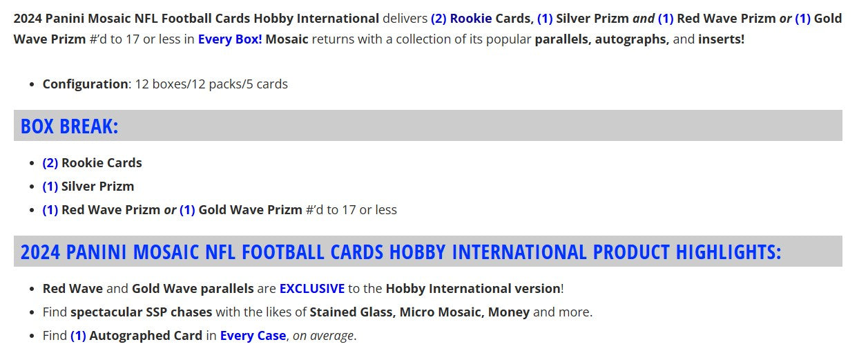Click the bold "parallels, autographs," intro text

point(601,39)
